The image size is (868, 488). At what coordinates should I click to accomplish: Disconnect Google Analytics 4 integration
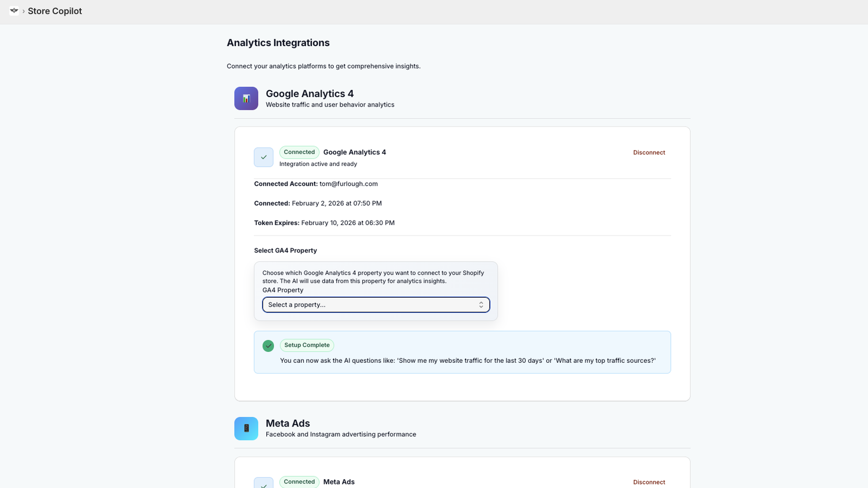tap(649, 153)
